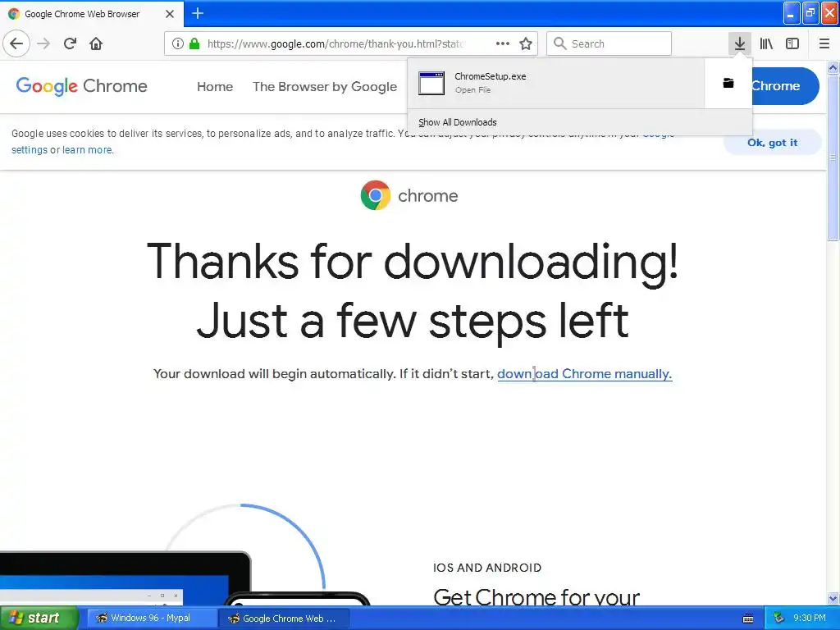Open the cookie settings link
Image resolution: width=840 pixels, height=630 pixels.
30,150
